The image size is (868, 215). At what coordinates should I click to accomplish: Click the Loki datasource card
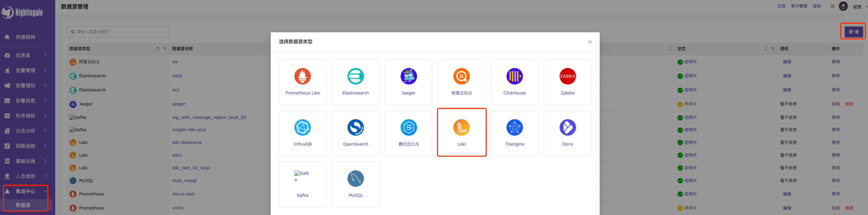click(x=461, y=133)
